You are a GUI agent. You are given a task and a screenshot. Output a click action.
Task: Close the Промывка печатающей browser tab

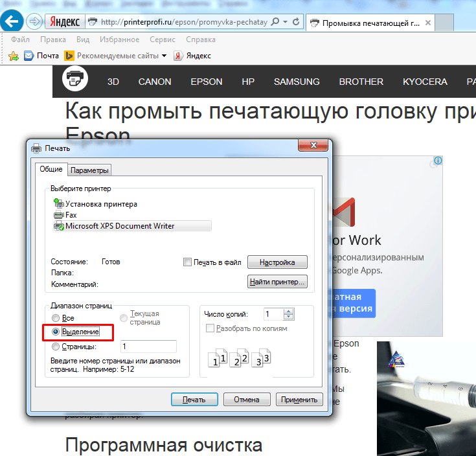(428, 23)
